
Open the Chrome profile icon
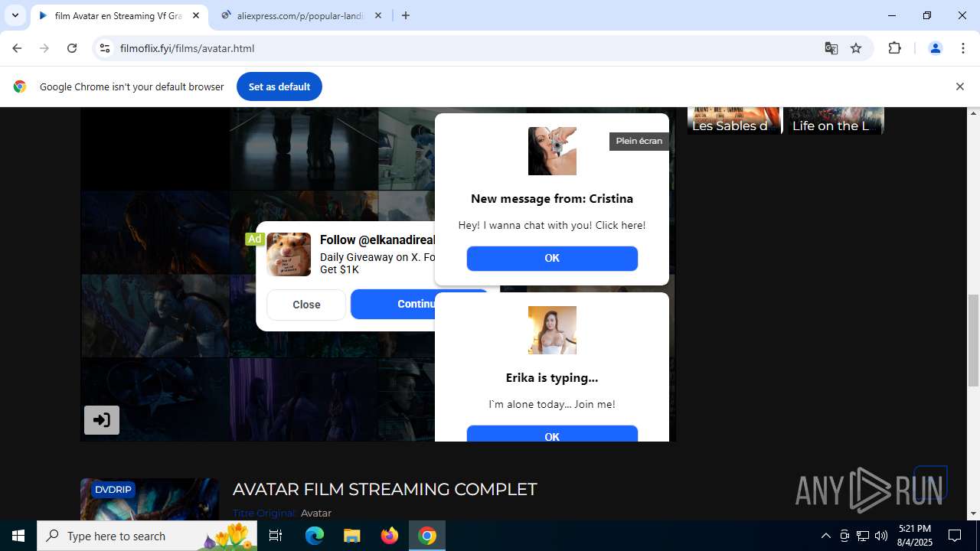[x=935, y=48]
